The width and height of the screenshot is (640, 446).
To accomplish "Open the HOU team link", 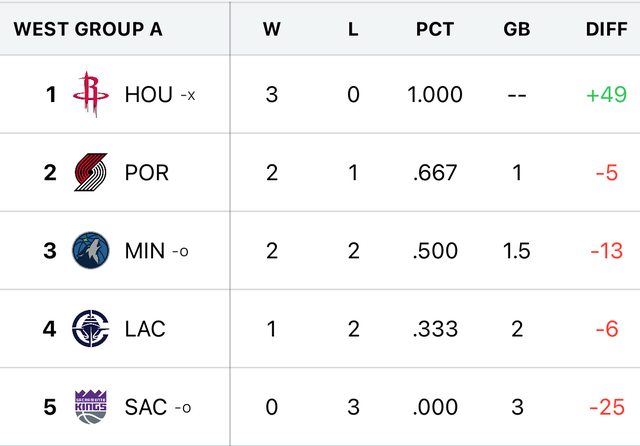I will point(148,95).
